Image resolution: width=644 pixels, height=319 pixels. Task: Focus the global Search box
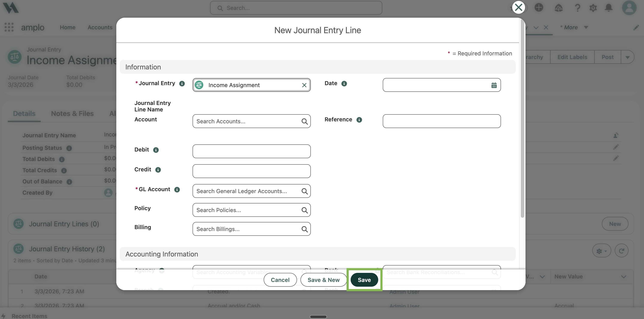[x=296, y=8]
